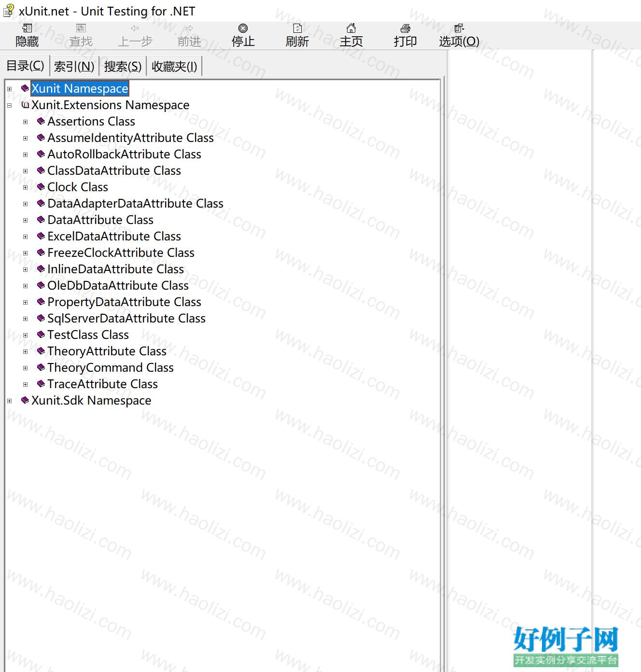This screenshot has height=672, width=641.
Task: Click the book icon beside AssumeIdentityAttribute Class
Action: [41, 138]
